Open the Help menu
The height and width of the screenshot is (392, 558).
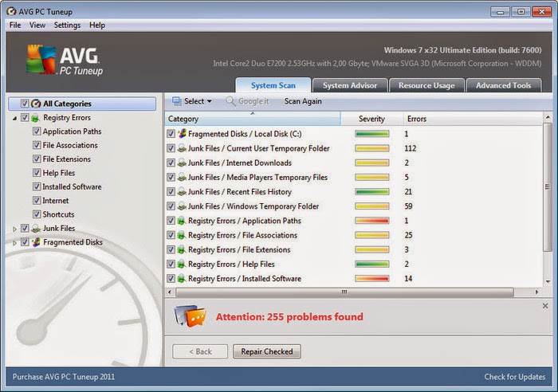pyautogui.click(x=97, y=25)
